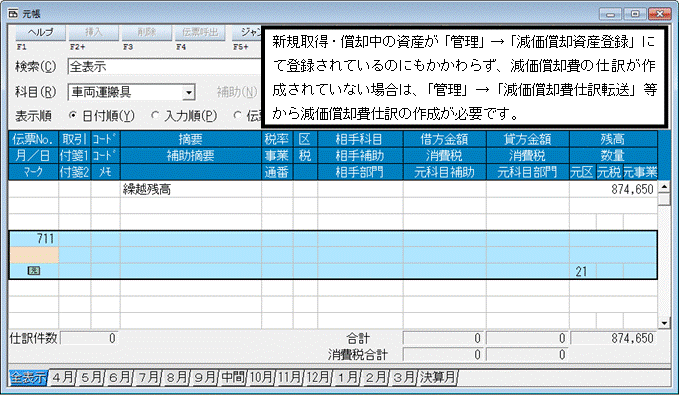Close the 元帳 window
Screen dimensions: 679x396
tap(660, 14)
